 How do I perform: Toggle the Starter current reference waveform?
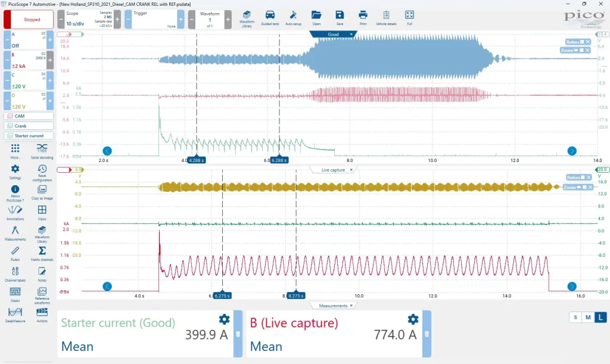click(x=29, y=136)
